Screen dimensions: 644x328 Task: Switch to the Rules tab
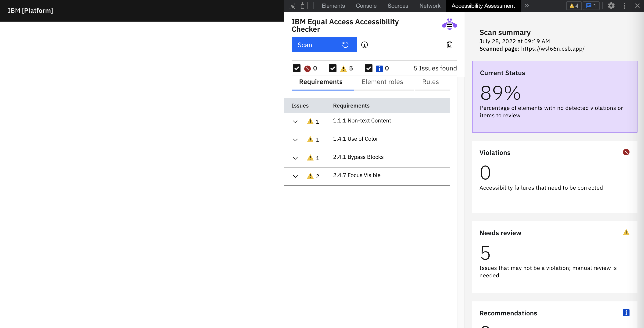pos(430,82)
